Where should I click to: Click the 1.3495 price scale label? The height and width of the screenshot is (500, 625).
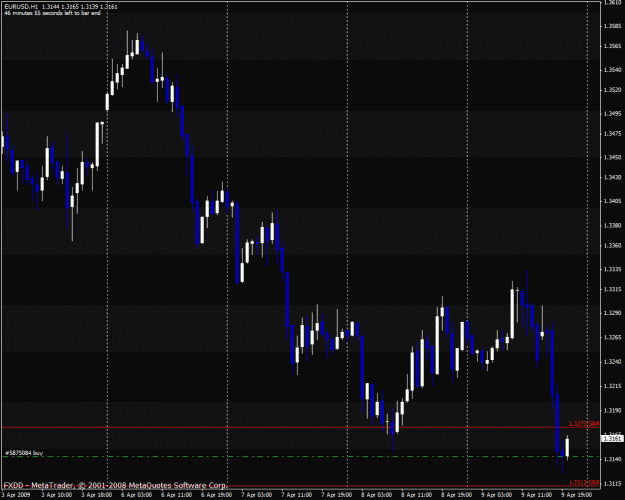coord(612,114)
